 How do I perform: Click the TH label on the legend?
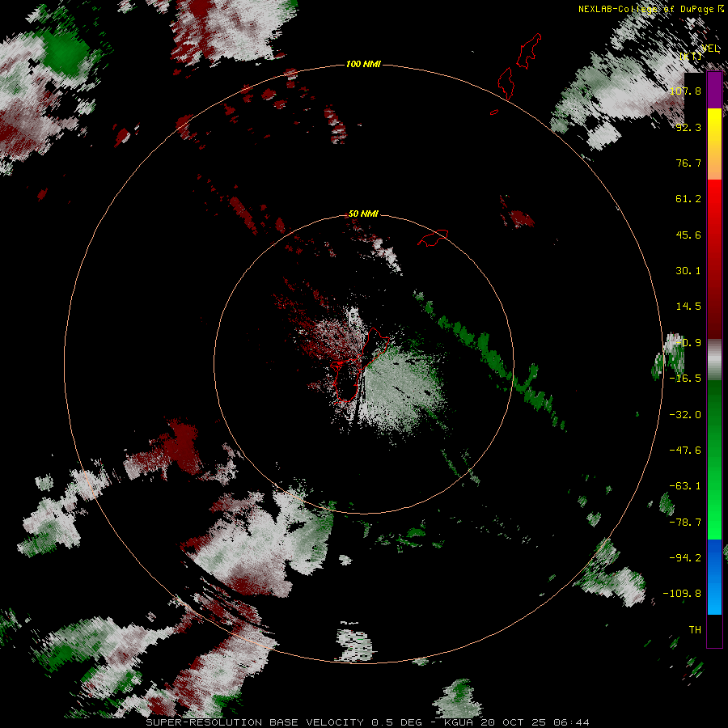(x=695, y=630)
